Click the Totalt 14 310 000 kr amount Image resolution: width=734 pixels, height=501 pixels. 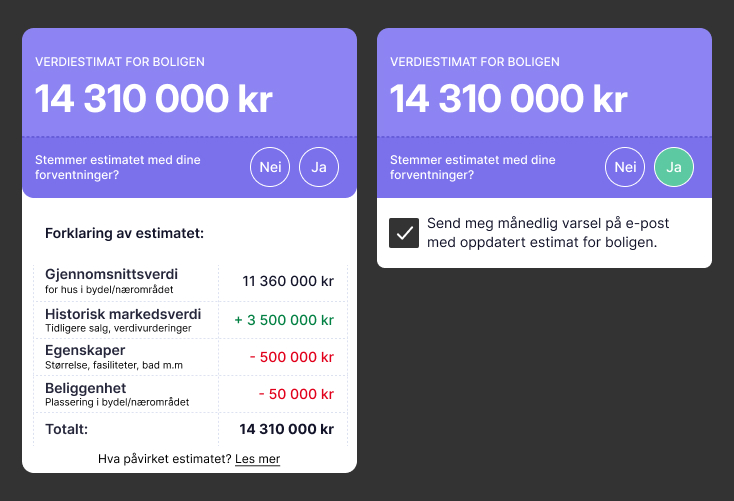coord(286,429)
